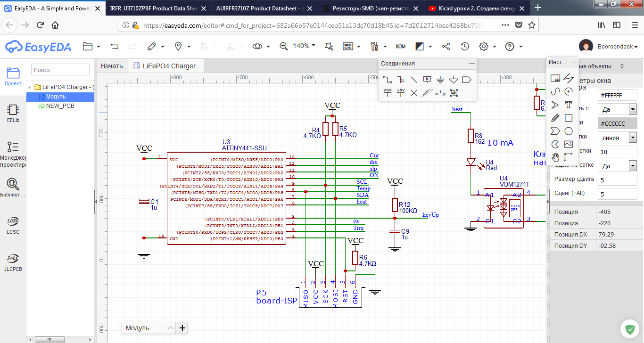The image size is (644, 343).
Task: Select NEW_PCB in project tree
Action: click(57, 106)
